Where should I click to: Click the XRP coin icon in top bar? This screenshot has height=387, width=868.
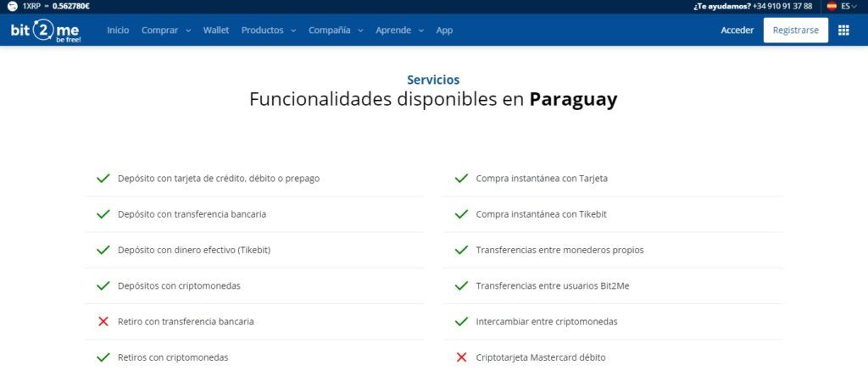(x=12, y=7)
